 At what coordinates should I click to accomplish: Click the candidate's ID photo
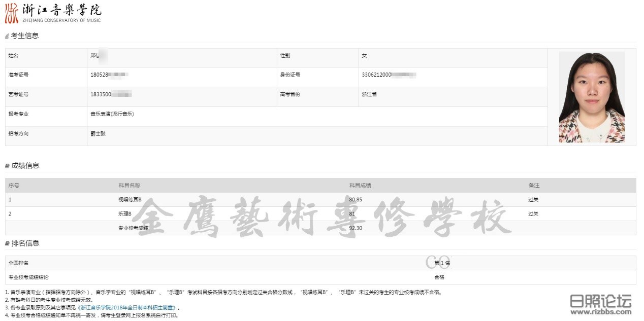click(592, 97)
